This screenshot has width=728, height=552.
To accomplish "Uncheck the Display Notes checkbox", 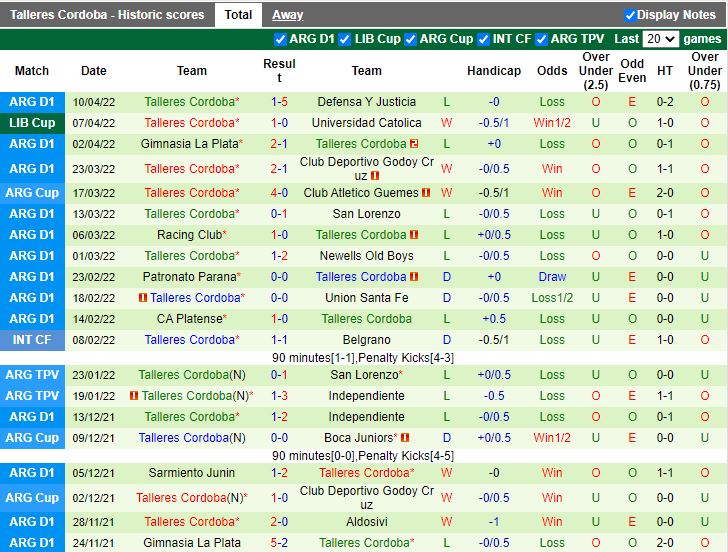I will (x=630, y=15).
